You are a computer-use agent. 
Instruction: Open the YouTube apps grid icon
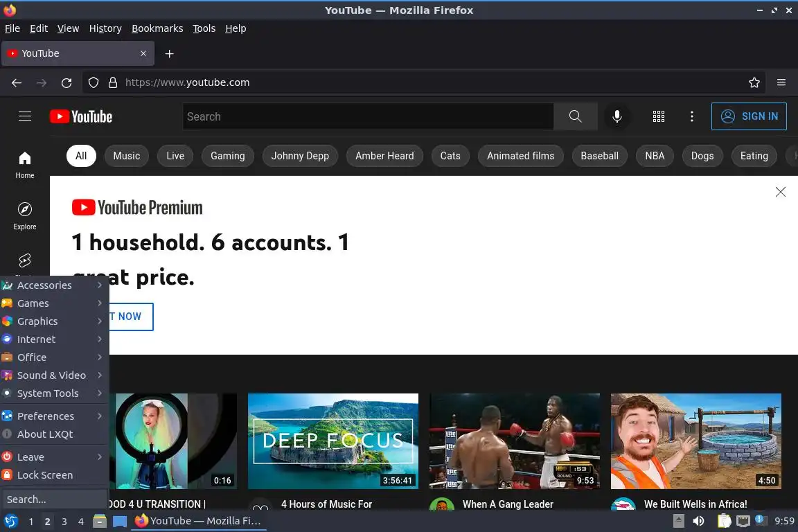tap(659, 116)
